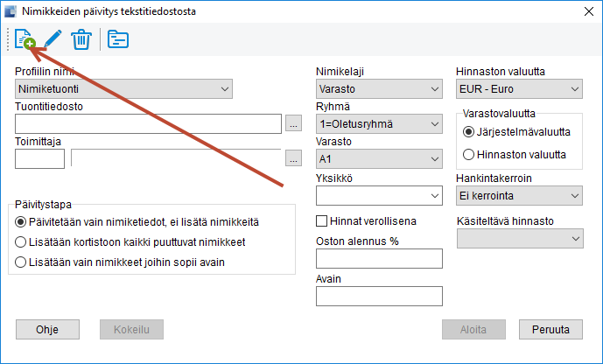Open the Käsiteltävä hinnasto dropdown

tap(520, 238)
